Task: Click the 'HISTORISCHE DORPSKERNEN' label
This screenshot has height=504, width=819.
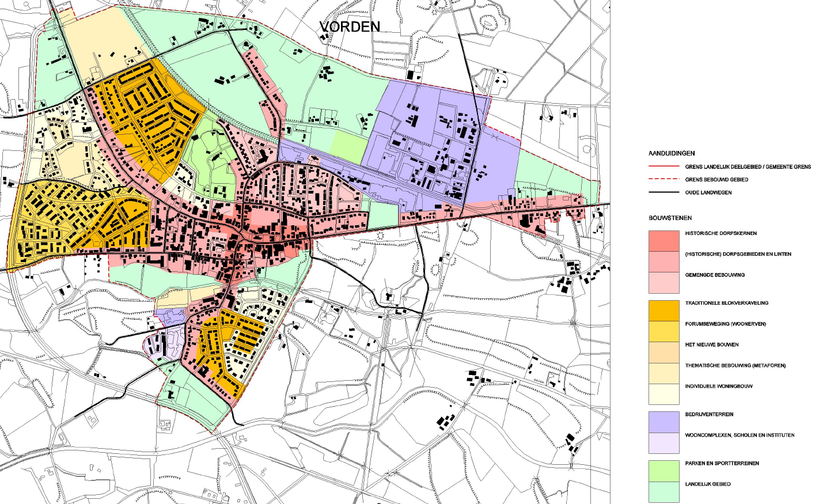Action: tap(721, 233)
